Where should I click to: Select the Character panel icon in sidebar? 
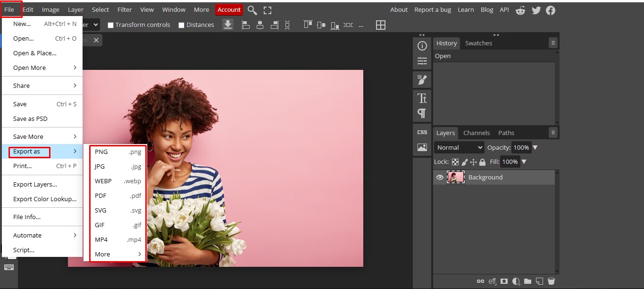tap(421, 98)
